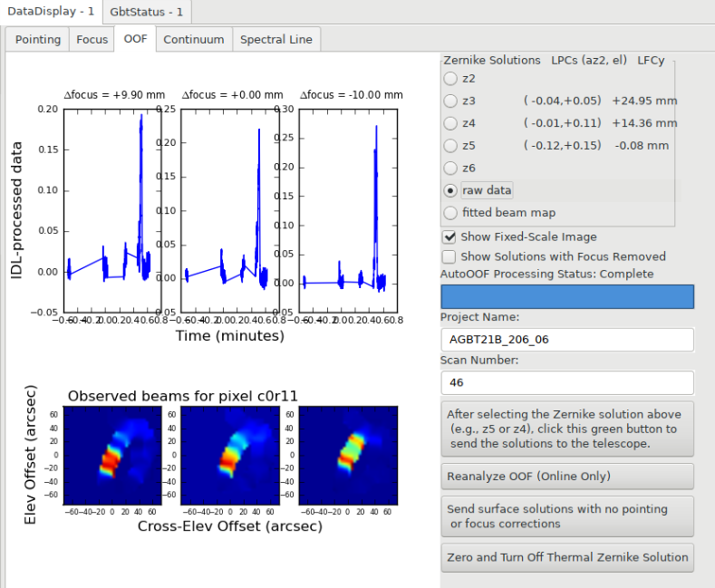Click the middle observed beam map image
Viewport: 715px width, 588px height.
pos(230,456)
